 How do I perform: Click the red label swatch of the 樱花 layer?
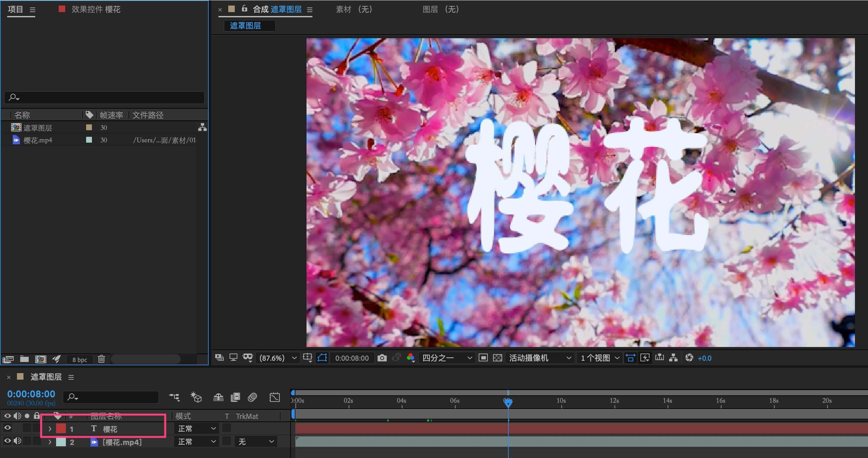pos(61,429)
